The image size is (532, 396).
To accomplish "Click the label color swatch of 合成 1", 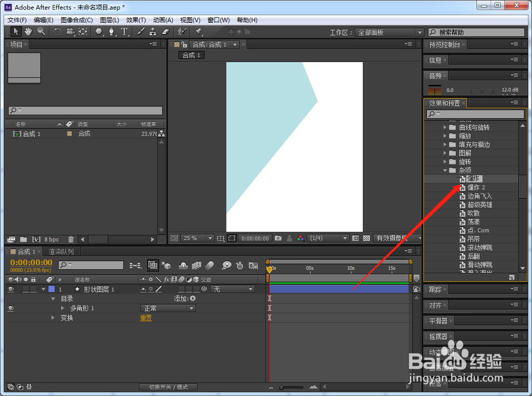I will click(70, 134).
